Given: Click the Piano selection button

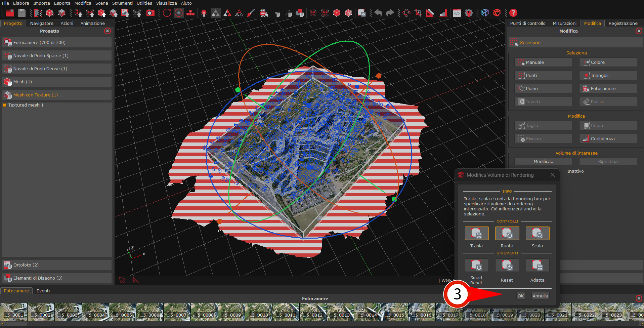Looking at the screenshot, I should 544,89.
